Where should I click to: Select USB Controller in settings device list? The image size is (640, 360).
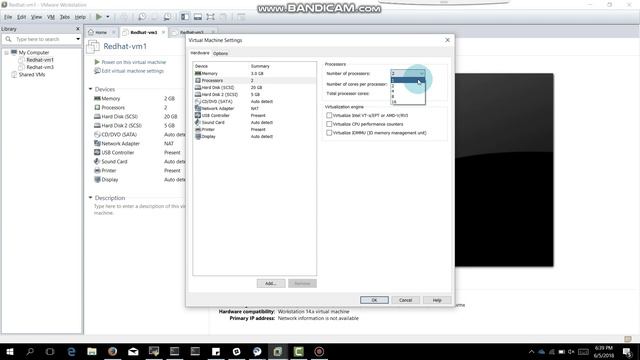254,115
